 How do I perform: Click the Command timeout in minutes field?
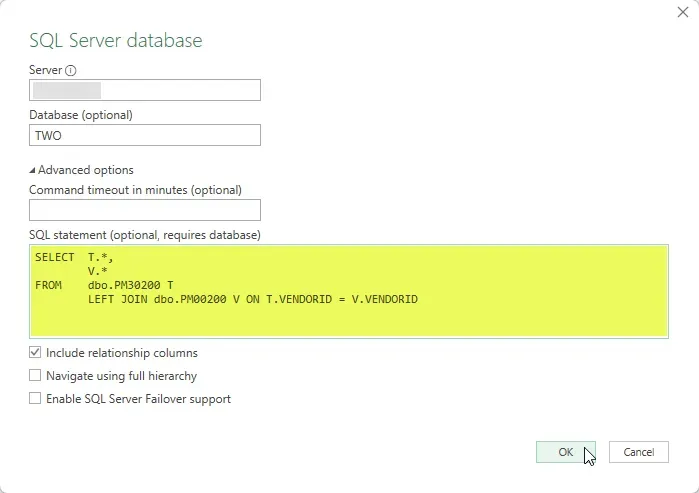tap(145, 210)
